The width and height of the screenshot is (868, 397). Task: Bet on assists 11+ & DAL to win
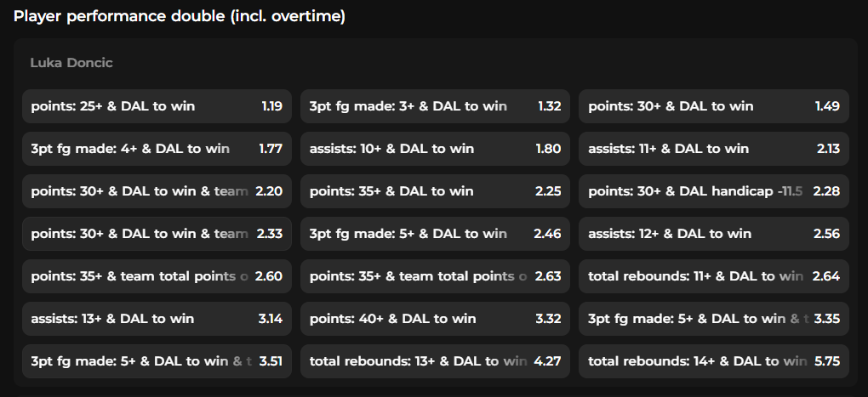coord(714,149)
